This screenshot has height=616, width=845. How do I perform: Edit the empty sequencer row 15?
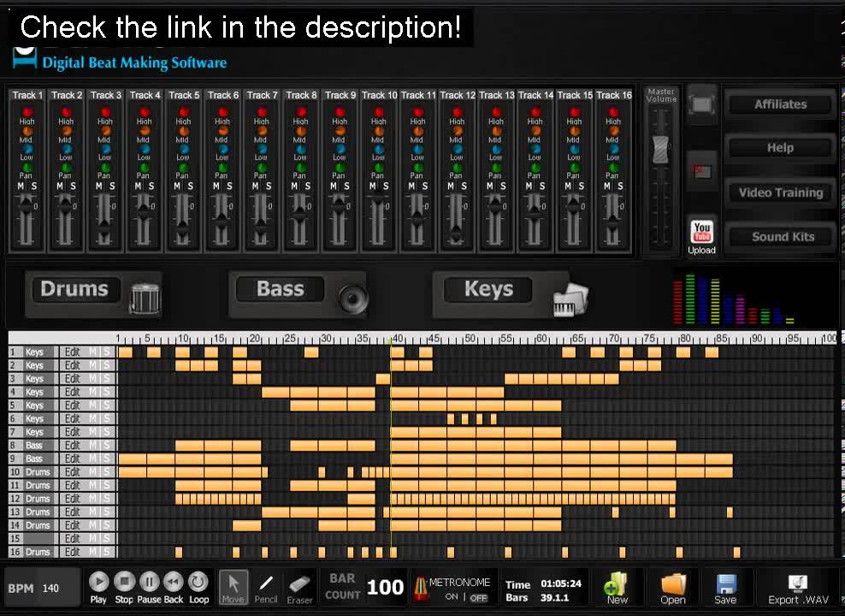tap(72, 538)
